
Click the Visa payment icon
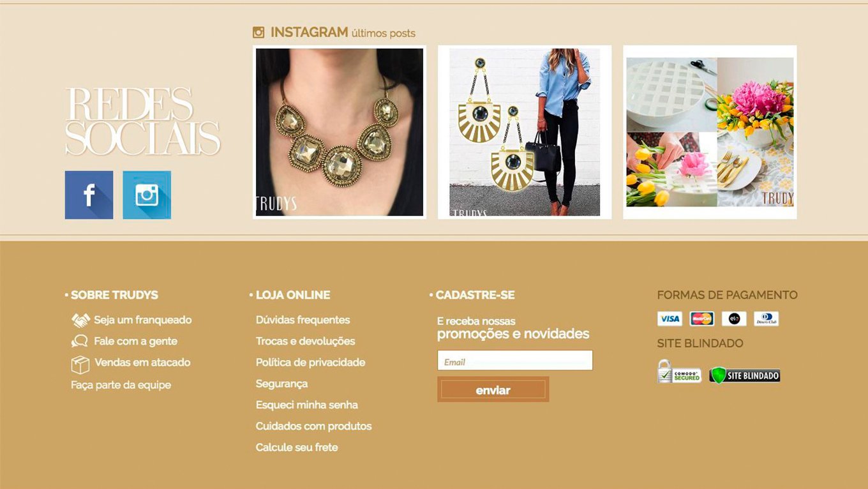[670, 319]
